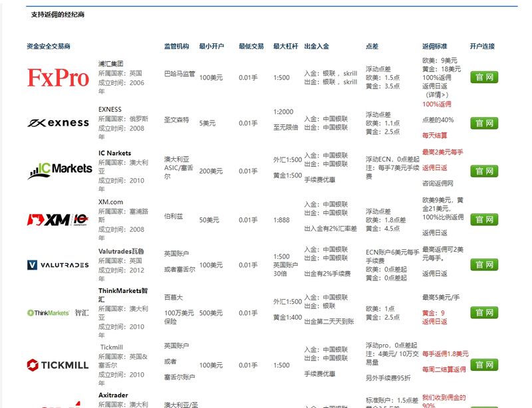Viewport: 532px width, 408px height.
Task: Click the IC Narkets broker name
Action: [114, 153]
